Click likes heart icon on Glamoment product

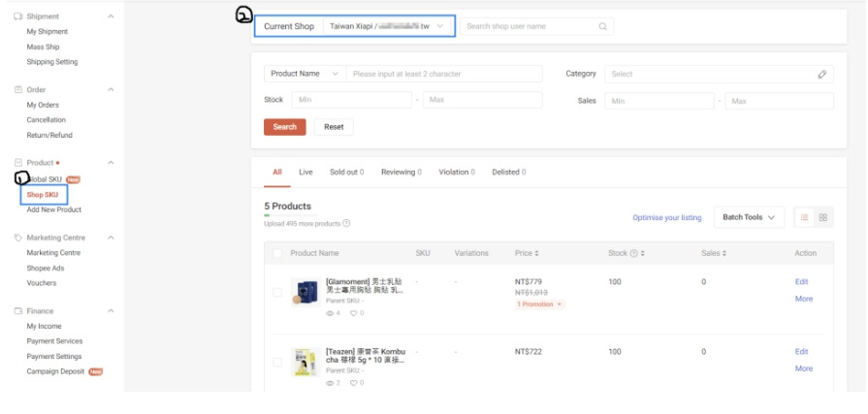tap(354, 313)
